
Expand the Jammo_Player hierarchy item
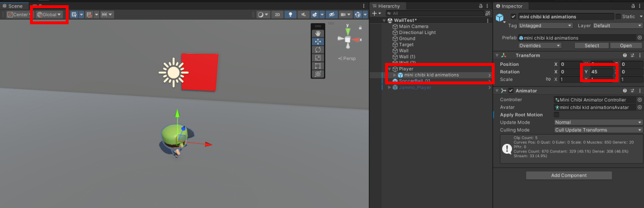(x=389, y=87)
